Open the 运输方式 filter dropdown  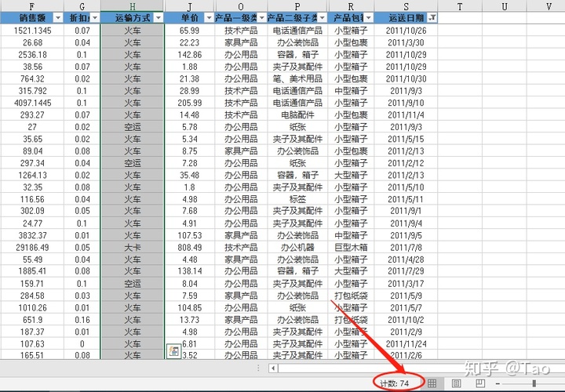click(159, 17)
